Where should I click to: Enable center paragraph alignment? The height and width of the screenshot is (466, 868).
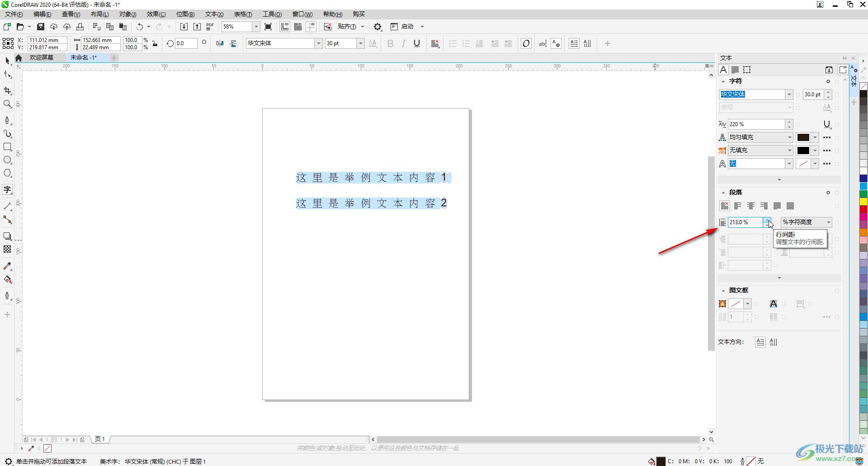pos(751,206)
